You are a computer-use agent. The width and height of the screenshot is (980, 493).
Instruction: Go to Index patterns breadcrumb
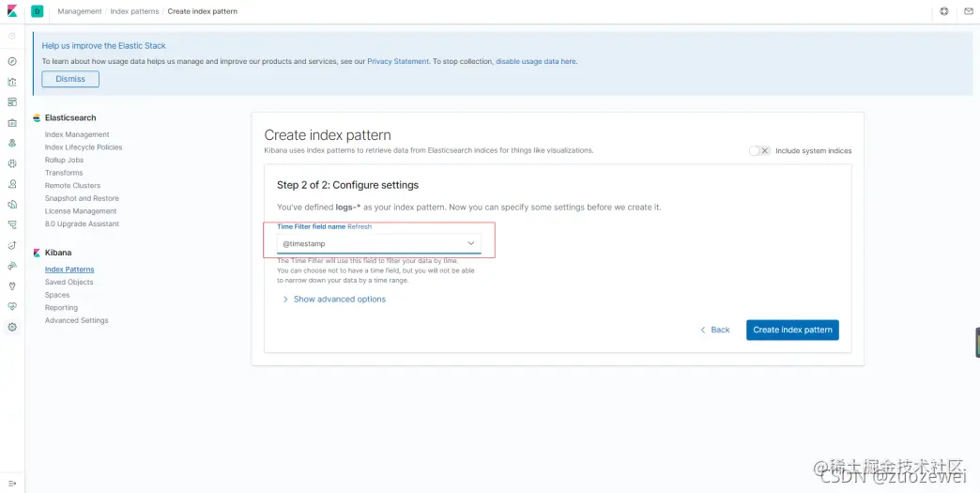134,11
